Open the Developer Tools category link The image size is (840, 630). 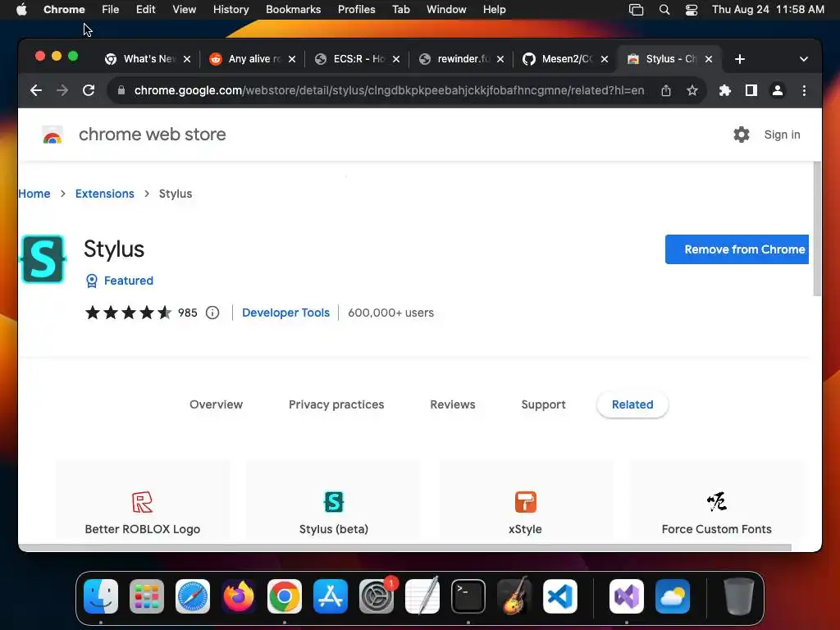pyautogui.click(x=285, y=313)
